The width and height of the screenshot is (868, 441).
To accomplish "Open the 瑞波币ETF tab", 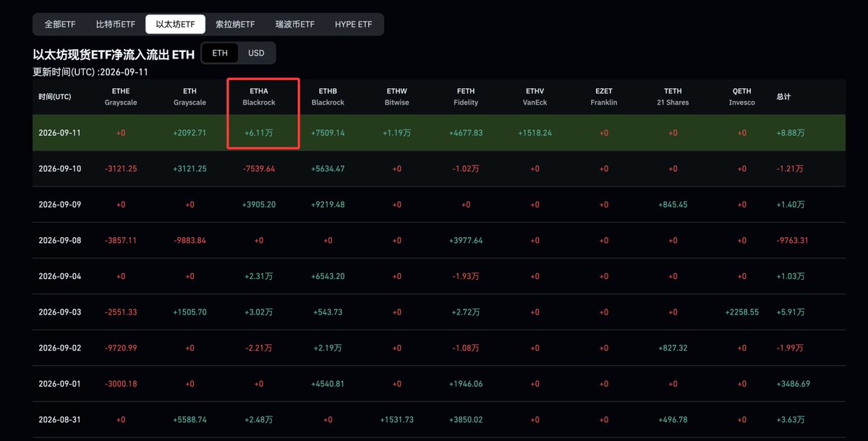I will coord(295,24).
